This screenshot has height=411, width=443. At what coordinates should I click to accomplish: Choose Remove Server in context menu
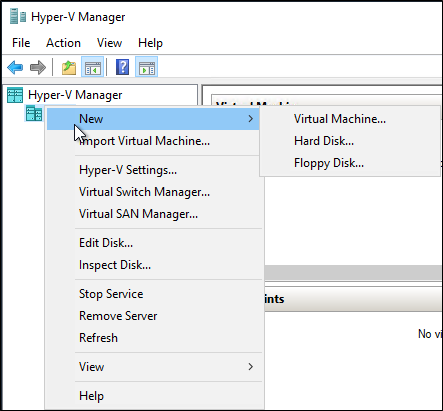pos(118,316)
